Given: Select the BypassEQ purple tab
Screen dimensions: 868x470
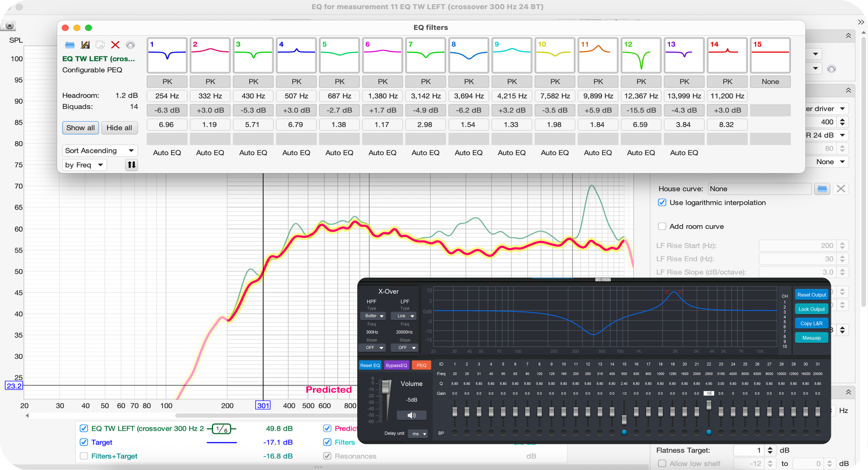Looking at the screenshot, I should (x=396, y=365).
